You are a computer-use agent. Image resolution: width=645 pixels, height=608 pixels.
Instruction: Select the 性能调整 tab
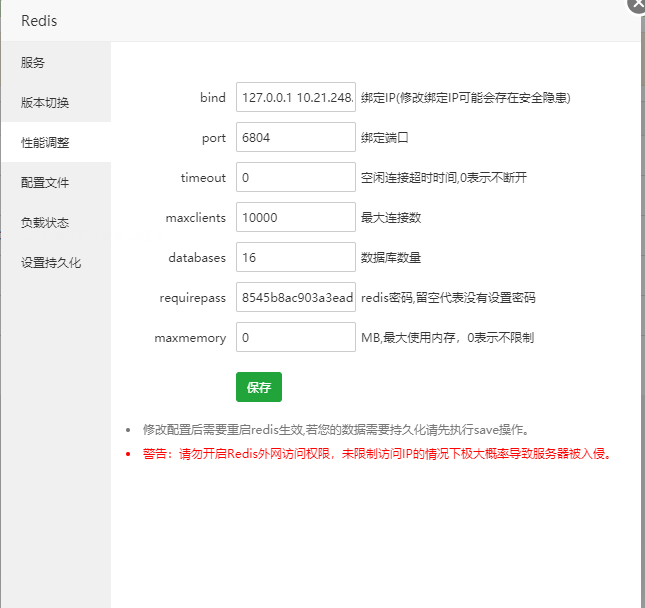click(56, 142)
